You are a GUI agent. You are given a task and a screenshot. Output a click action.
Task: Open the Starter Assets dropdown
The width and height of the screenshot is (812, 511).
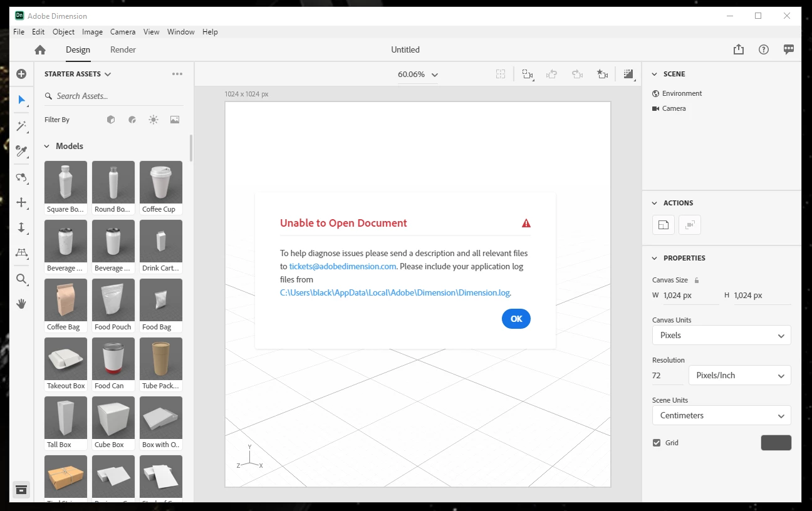[x=78, y=74]
